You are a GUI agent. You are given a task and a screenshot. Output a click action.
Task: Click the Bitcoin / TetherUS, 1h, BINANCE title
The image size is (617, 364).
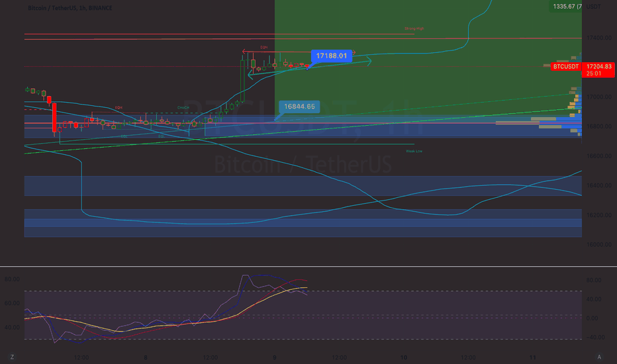click(x=70, y=8)
